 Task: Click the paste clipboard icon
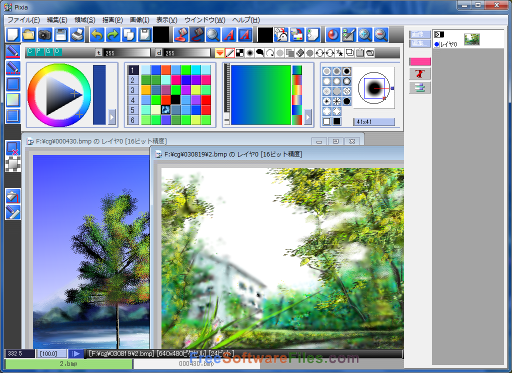(145, 35)
